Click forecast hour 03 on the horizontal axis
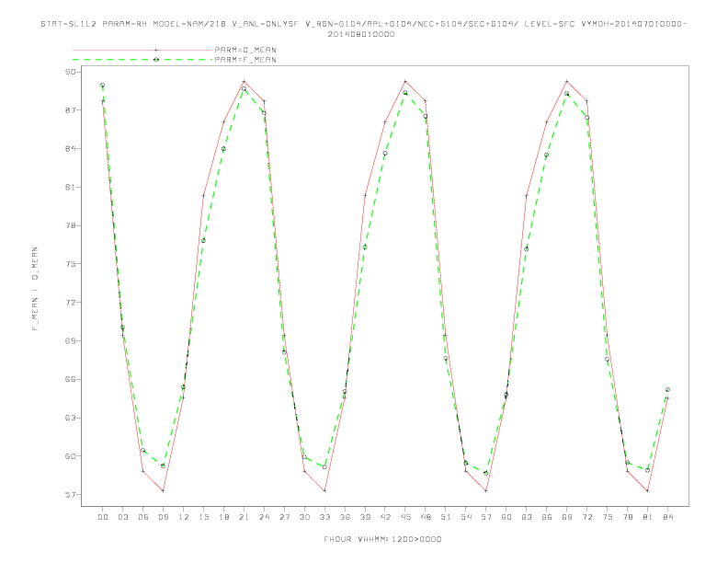728x563 pixels. tap(122, 517)
